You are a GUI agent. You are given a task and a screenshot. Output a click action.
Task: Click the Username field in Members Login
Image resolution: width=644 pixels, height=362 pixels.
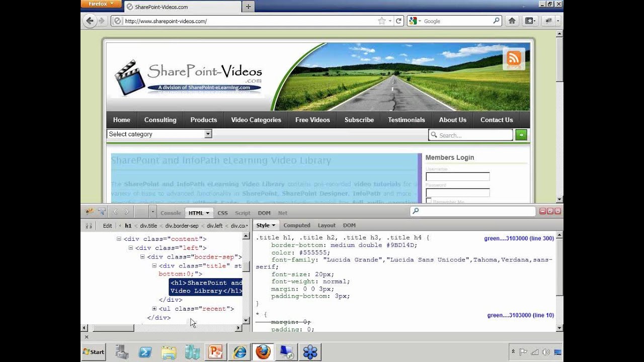(457, 177)
